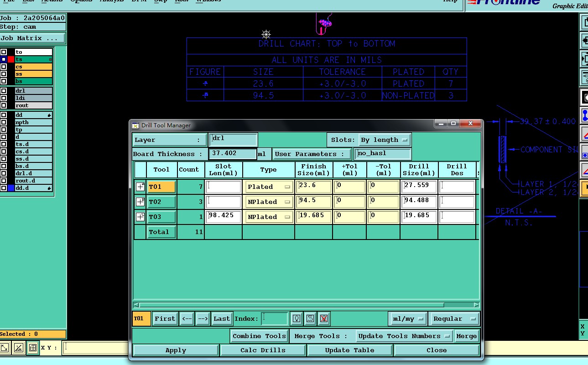Select the drl.d layer row
The height and width of the screenshot is (365, 588).
click(x=33, y=173)
